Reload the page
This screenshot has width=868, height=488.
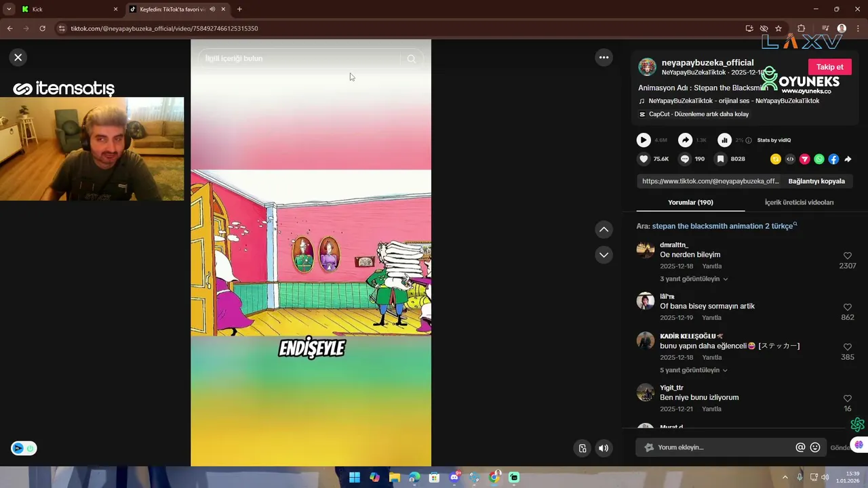coord(42,28)
